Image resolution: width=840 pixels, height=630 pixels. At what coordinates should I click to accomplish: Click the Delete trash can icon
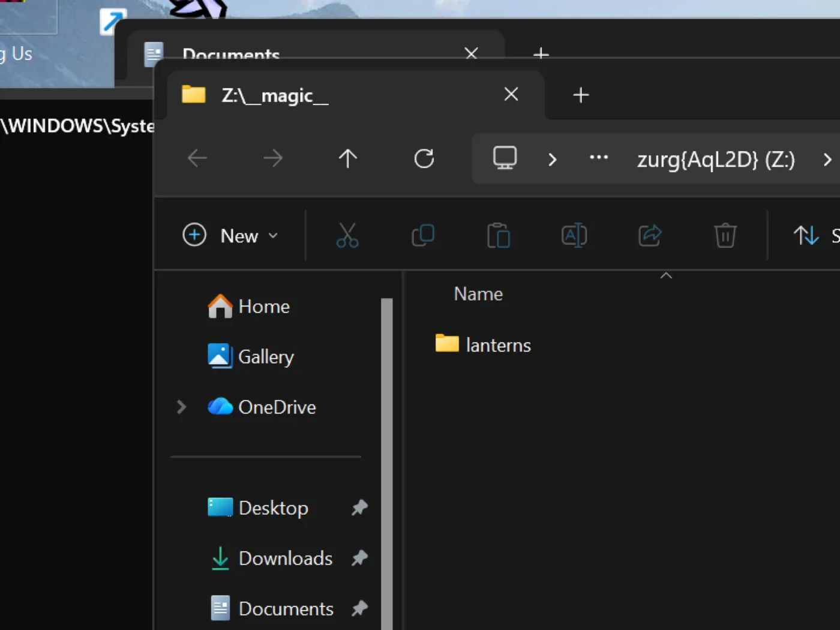725,235
